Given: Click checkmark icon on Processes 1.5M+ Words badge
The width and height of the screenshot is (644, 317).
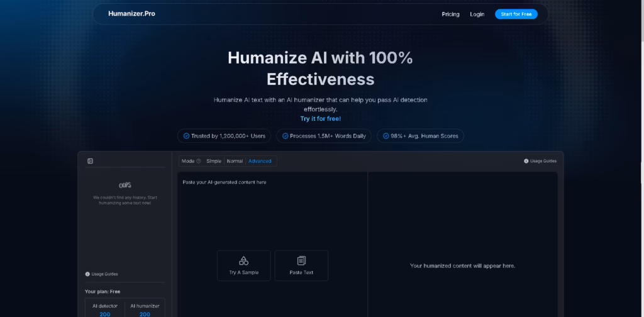Looking at the screenshot, I should [286, 136].
